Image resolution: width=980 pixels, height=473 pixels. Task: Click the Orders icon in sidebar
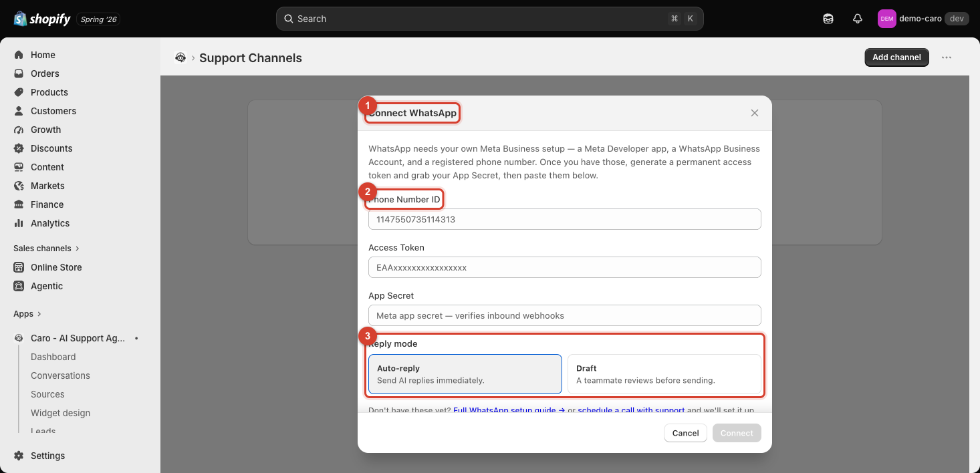click(19, 73)
